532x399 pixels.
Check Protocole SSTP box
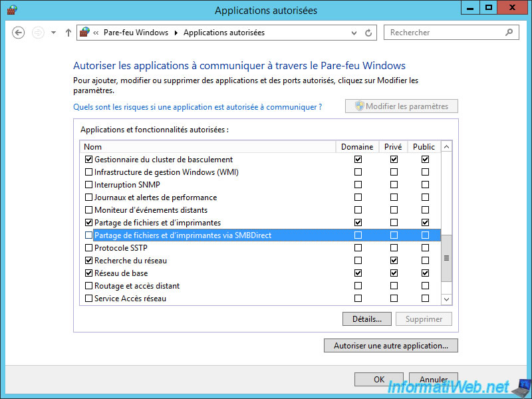point(88,247)
